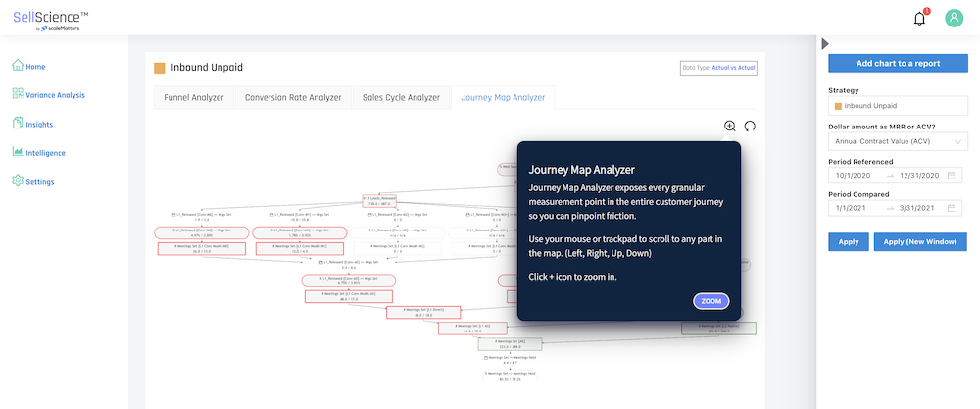Click the ZOOM button in tooltip
Viewport: 980px width, 409px height.
pos(711,301)
